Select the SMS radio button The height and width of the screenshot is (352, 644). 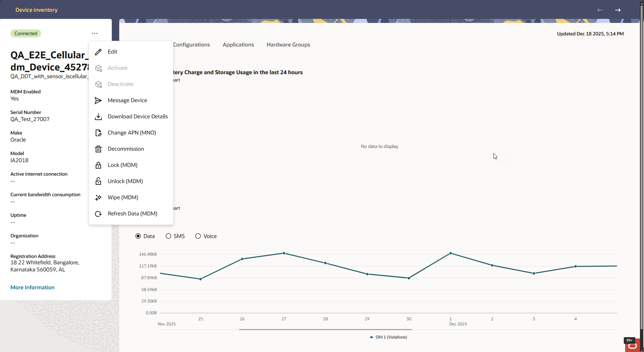coord(168,236)
